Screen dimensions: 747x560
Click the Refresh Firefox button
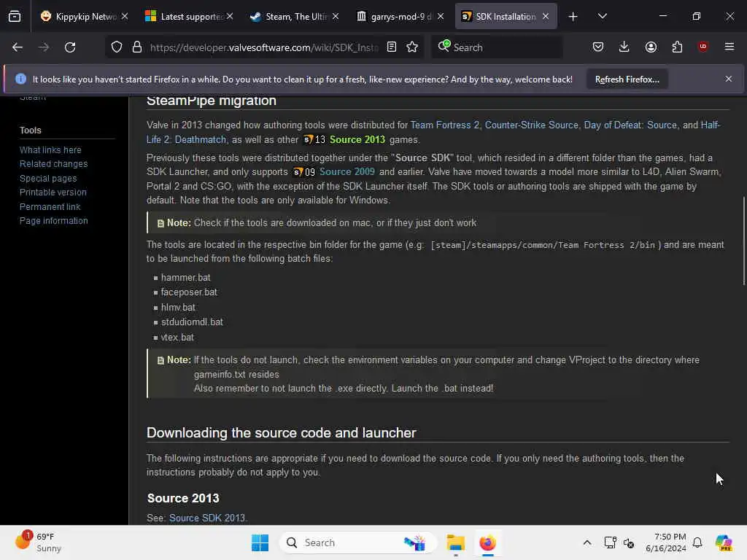click(627, 79)
